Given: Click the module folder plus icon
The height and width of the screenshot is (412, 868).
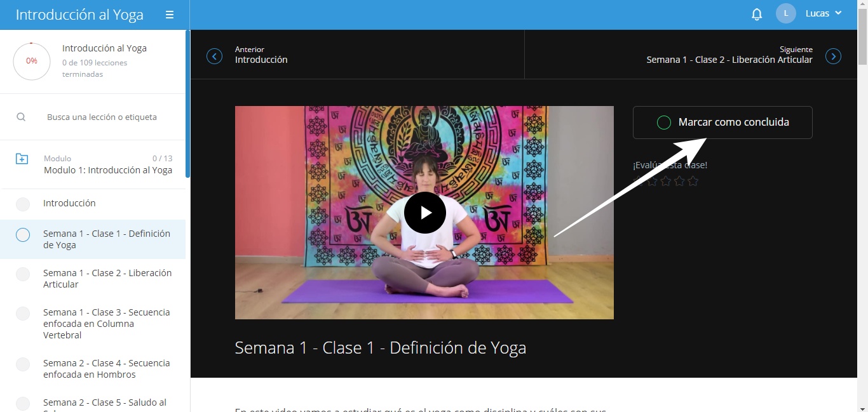Looking at the screenshot, I should point(22,159).
